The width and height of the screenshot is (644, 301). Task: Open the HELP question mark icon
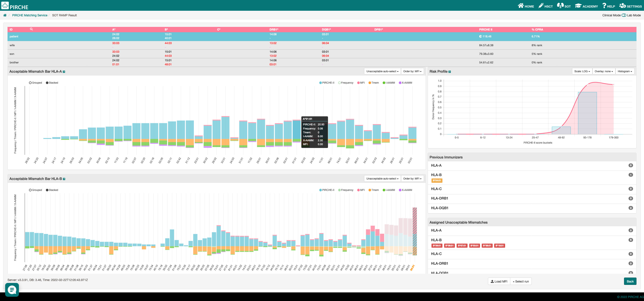point(604,6)
